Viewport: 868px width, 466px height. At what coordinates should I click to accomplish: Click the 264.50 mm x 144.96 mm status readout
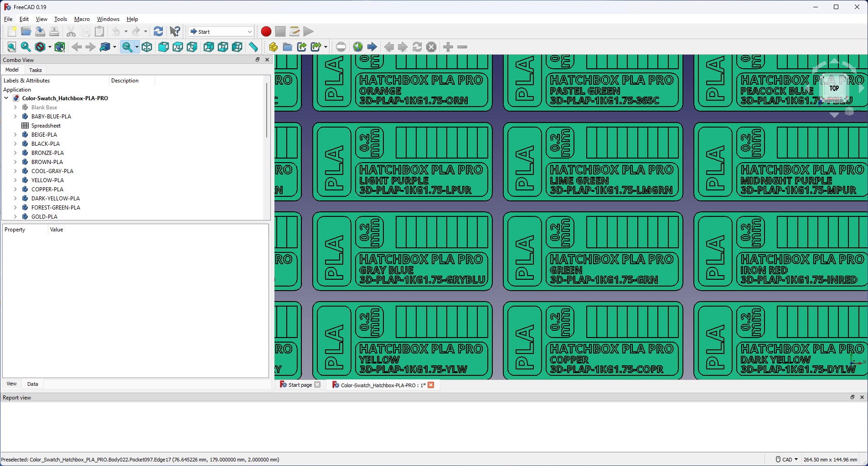[830, 460]
